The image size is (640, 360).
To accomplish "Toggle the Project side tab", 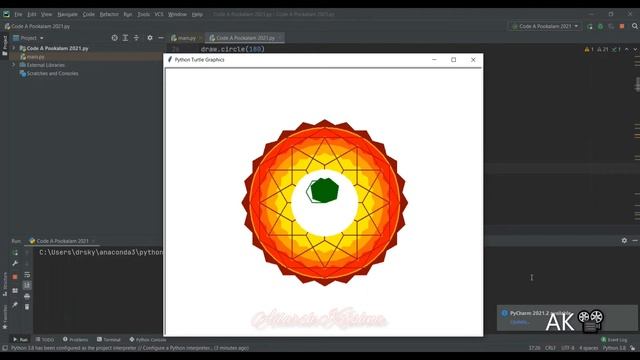I will tap(5, 46).
